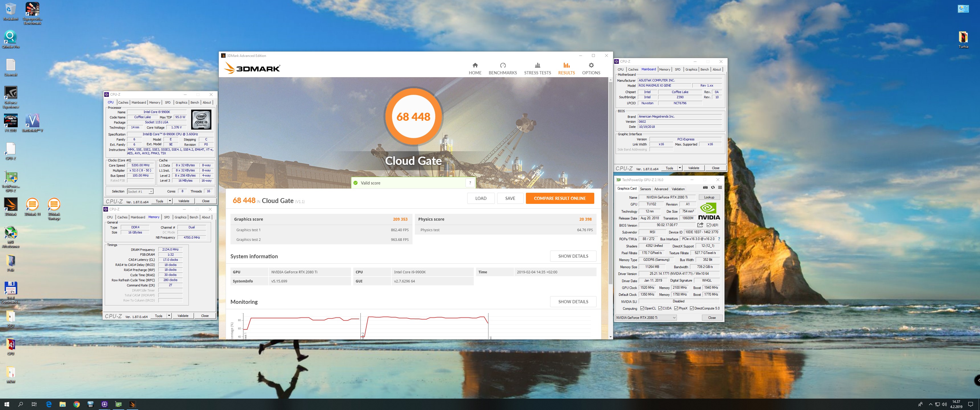Click the Close button in GPU-Z window
The image size is (980, 410).
pos(712,317)
